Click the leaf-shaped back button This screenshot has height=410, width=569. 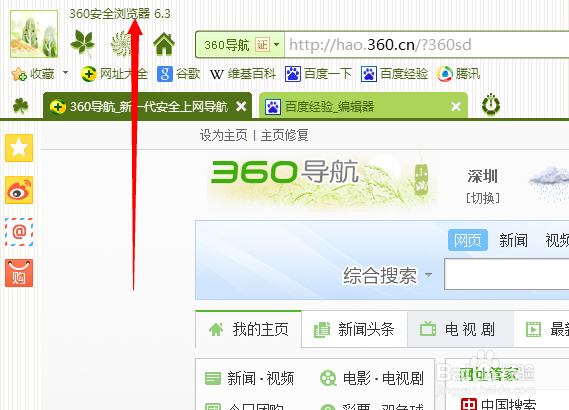pyautogui.click(x=82, y=44)
